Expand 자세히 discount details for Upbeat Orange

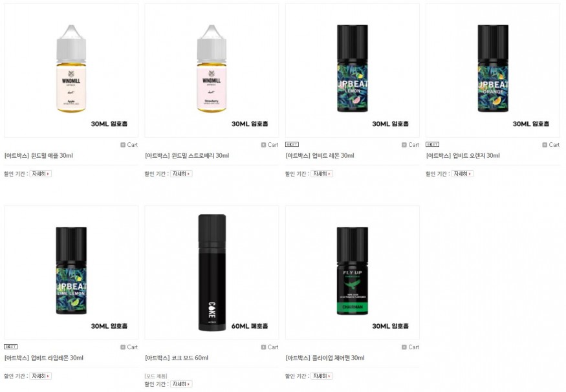[x=462, y=173]
